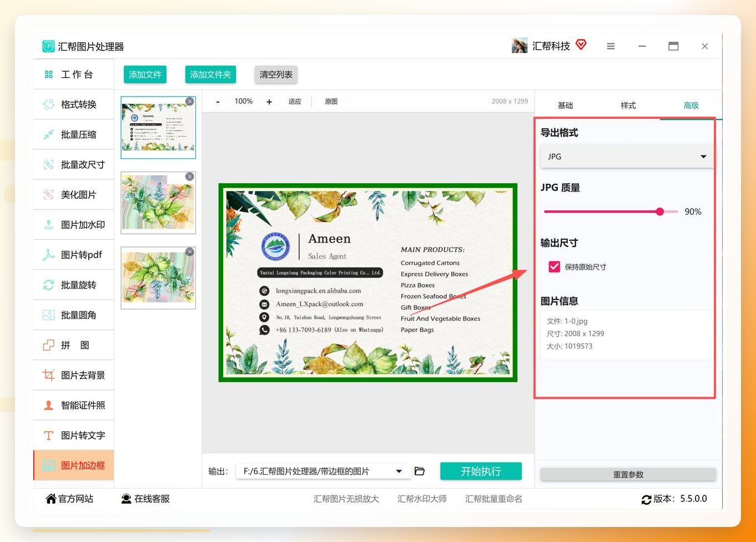Adjust the JPG 质量 slider handle
Viewport: 756px width, 542px height.
pos(660,212)
